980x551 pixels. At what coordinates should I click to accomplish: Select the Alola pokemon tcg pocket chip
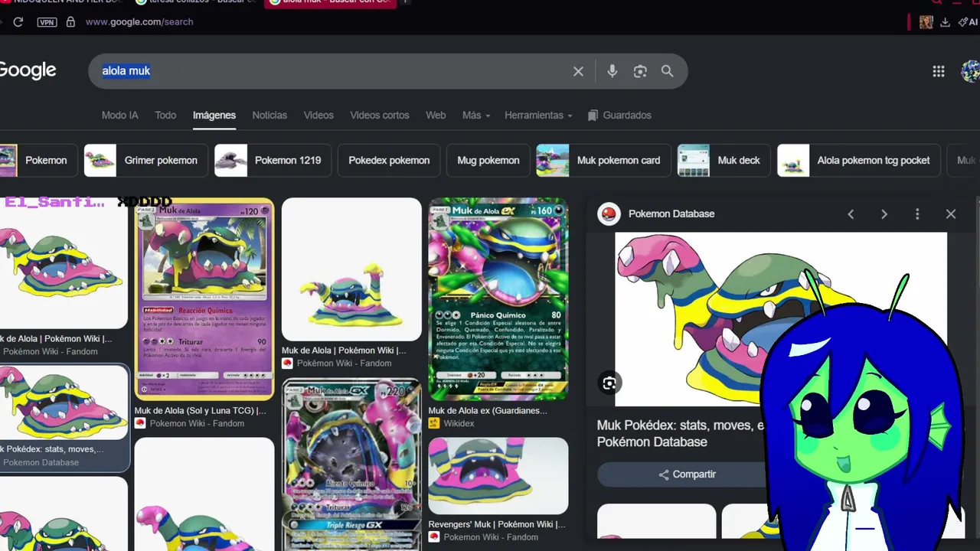pyautogui.click(x=858, y=161)
